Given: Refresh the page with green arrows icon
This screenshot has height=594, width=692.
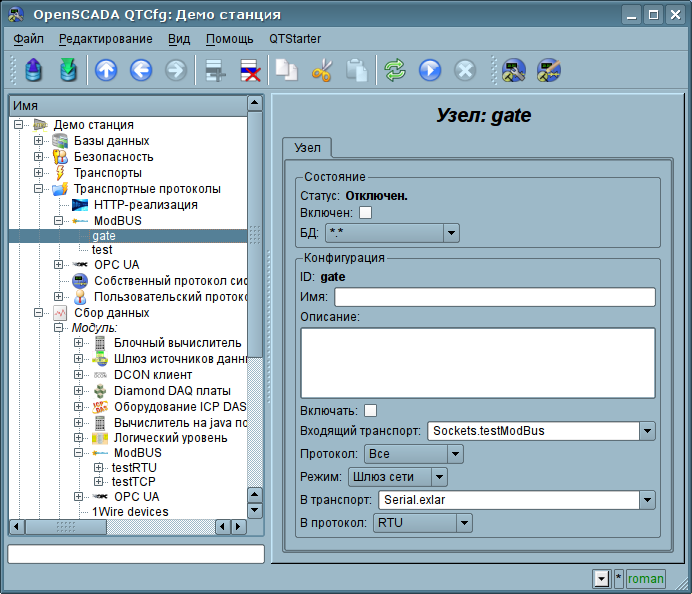Looking at the screenshot, I should (x=395, y=70).
